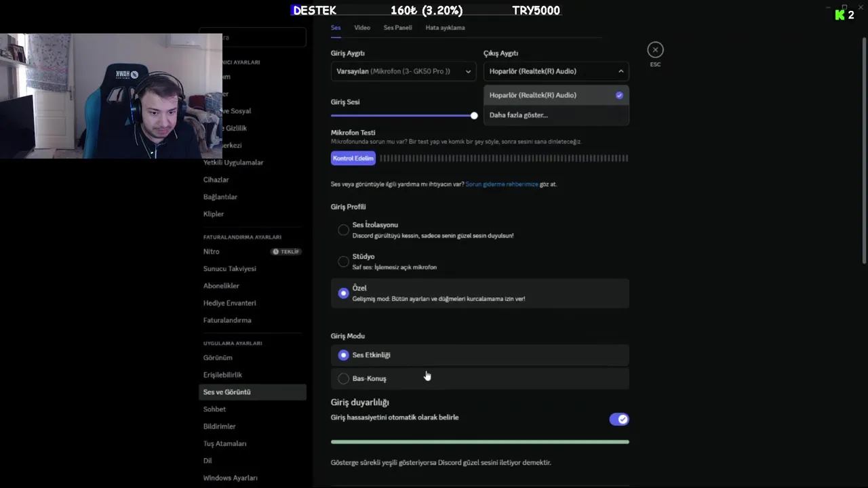Viewport: 868px width, 488px height.
Task: Open the Ses tab
Action: point(336,28)
